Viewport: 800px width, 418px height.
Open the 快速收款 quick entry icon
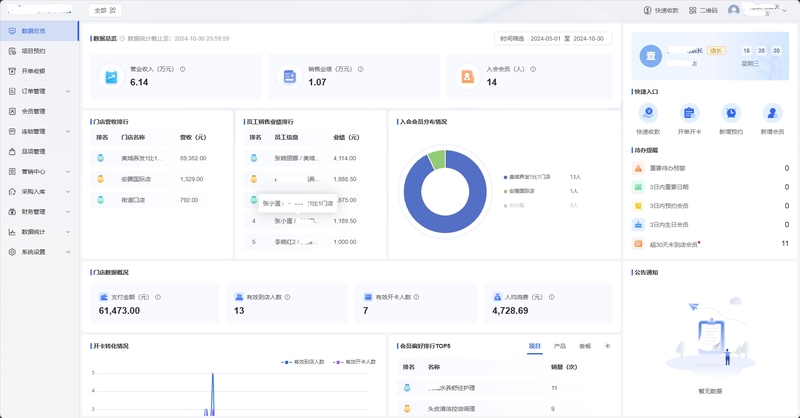(x=648, y=113)
